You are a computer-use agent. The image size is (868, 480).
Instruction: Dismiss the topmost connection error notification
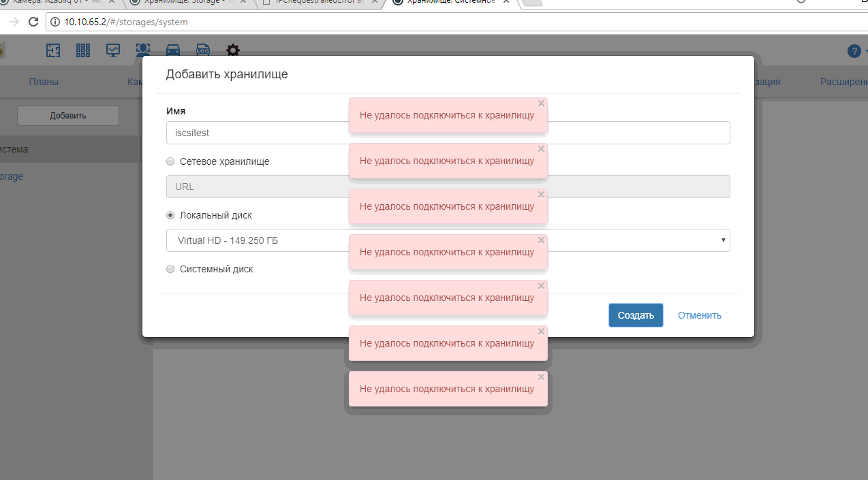541,103
